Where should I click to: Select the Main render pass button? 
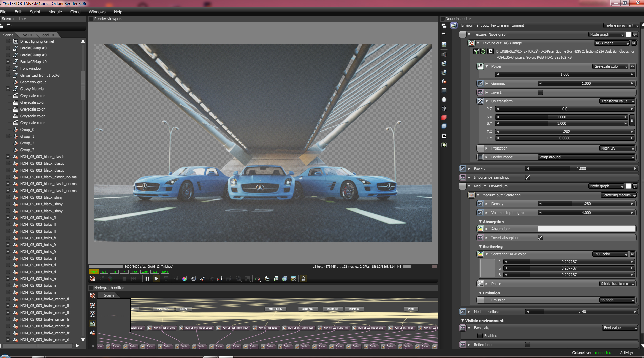(94, 272)
